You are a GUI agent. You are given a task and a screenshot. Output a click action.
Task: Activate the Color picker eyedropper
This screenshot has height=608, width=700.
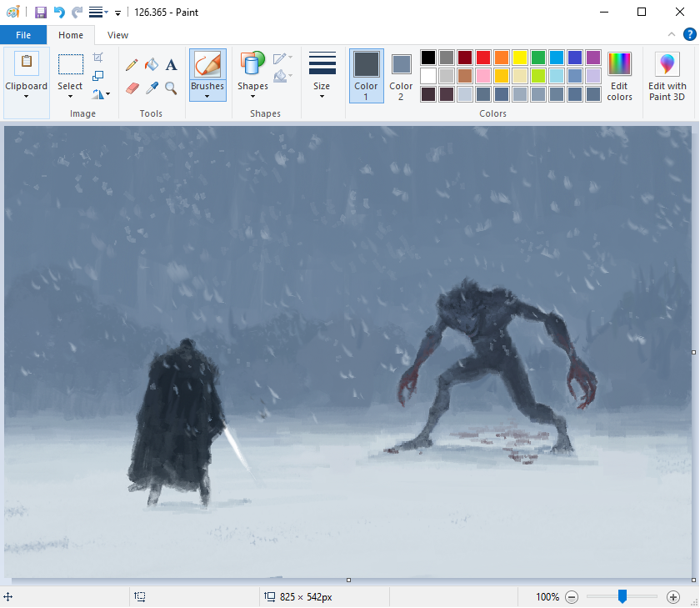151,88
